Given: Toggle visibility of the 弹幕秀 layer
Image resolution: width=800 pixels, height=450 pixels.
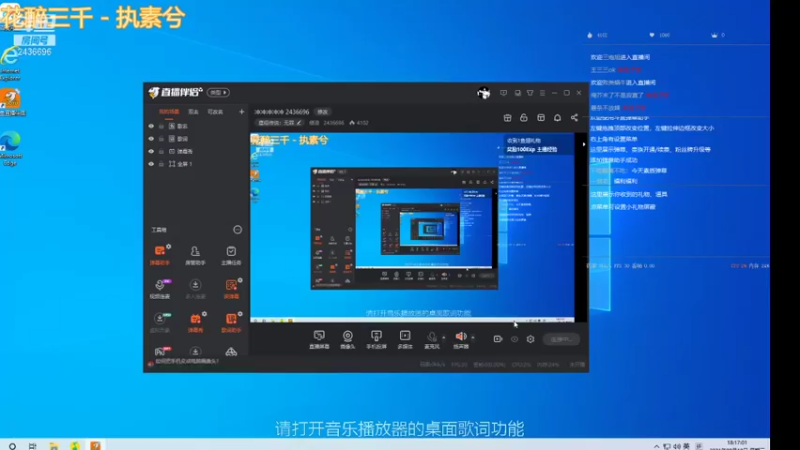Looking at the screenshot, I should [x=151, y=152].
